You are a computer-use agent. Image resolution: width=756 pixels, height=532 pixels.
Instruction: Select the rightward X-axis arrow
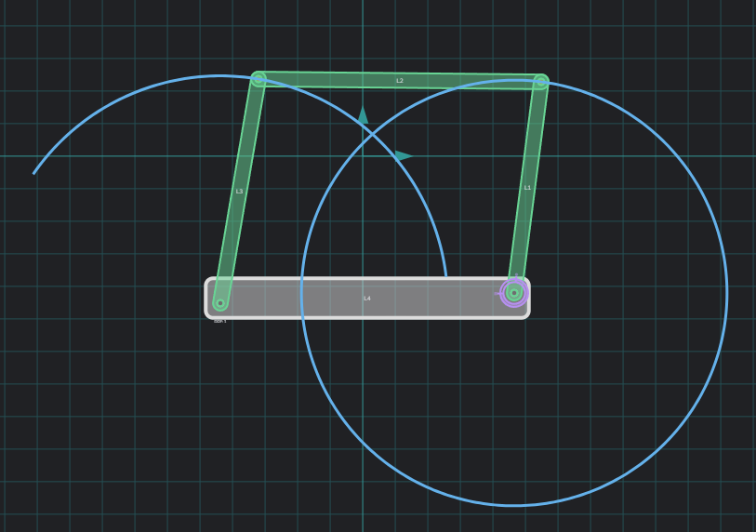pos(404,156)
